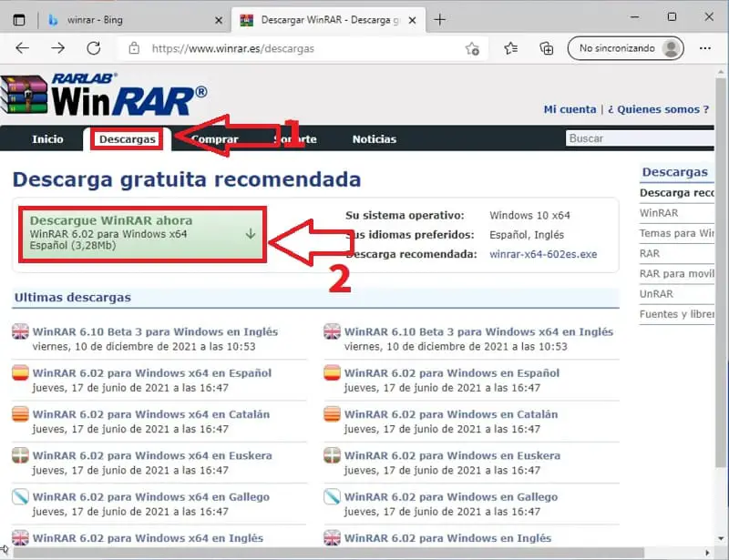This screenshot has height=560, width=729.
Task: Click Basque flag beside x64 en Euskera
Action: (20, 455)
